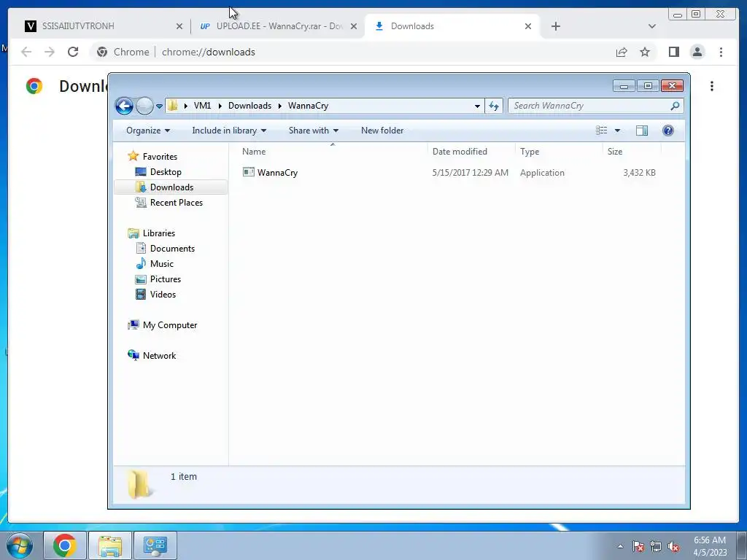
Task: Sort by the Size column header
Action: [x=615, y=152]
